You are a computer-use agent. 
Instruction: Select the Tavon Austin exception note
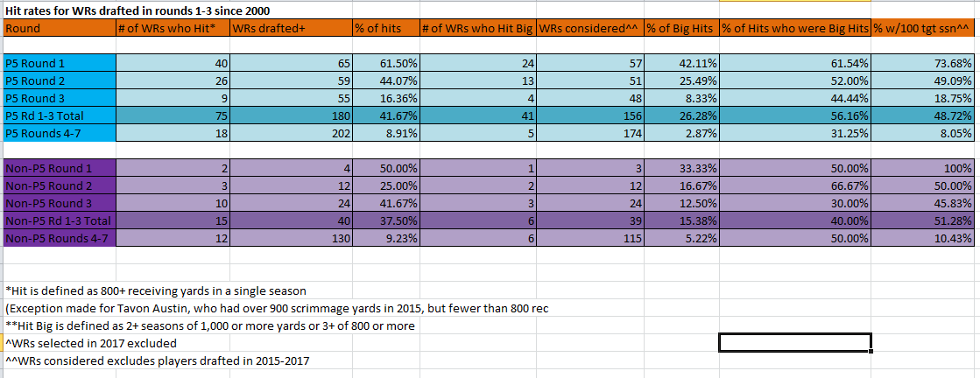(277, 309)
